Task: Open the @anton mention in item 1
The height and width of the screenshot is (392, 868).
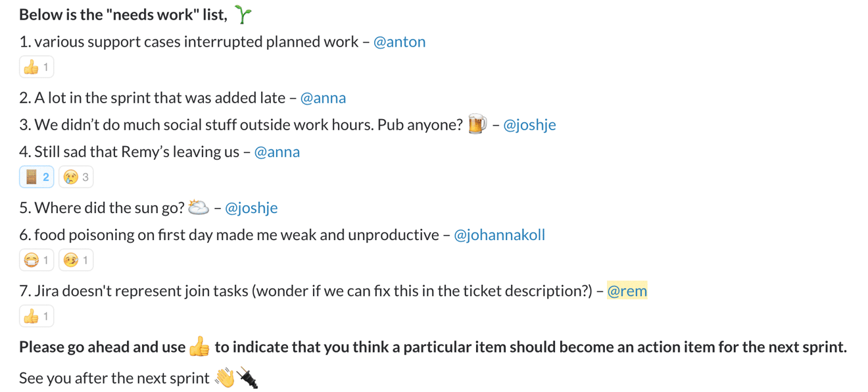Action: 399,41
